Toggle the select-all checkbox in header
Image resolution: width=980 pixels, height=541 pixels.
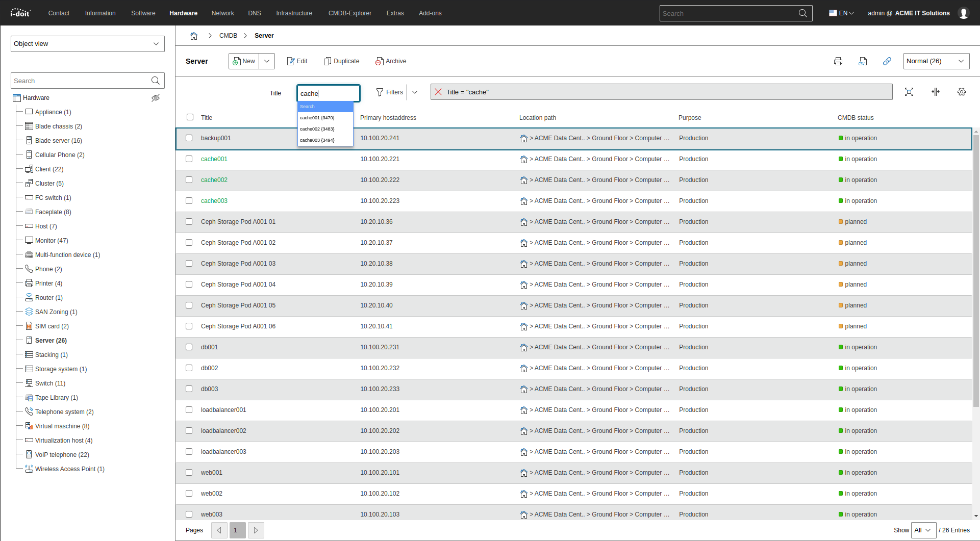pyautogui.click(x=190, y=117)
